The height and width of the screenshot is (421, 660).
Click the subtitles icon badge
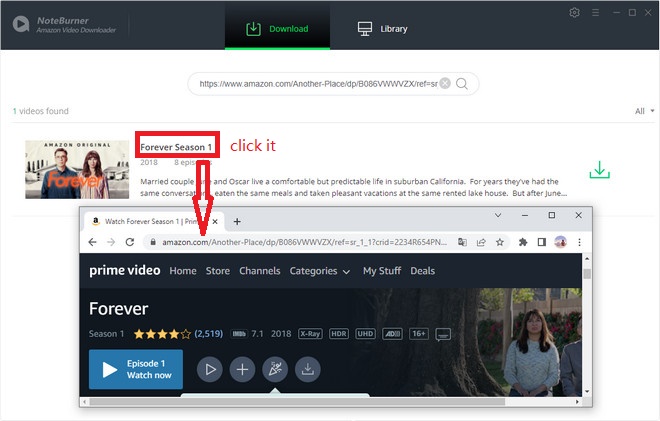coord(443,335)
